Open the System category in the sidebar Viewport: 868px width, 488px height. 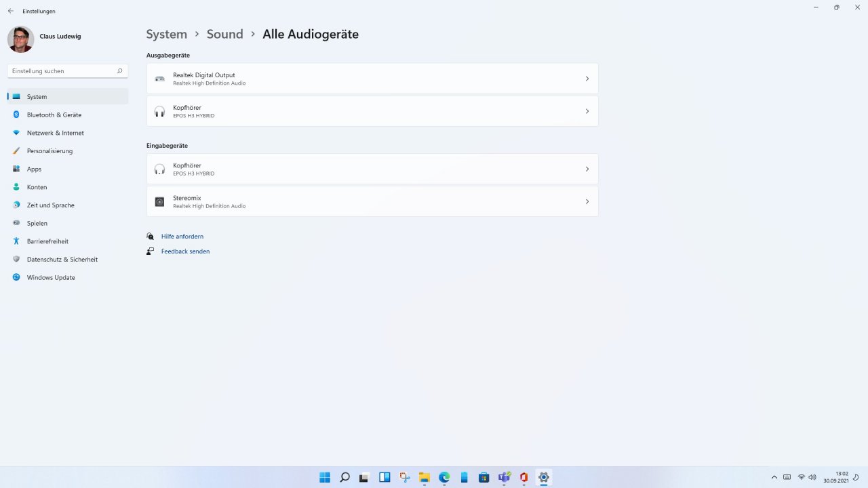pos(67,96)
